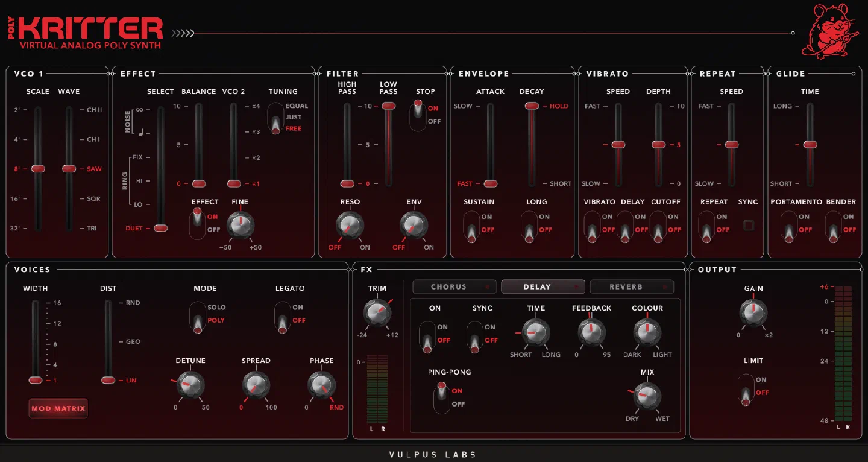Switch the TUNING selector to EQUAL
This screenshot has height=462, width=868.
(297, 106)
